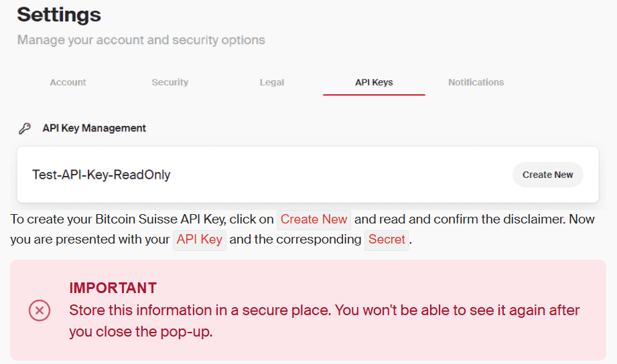
Task: Open the Notifications tab
Action: click(476, 82)
